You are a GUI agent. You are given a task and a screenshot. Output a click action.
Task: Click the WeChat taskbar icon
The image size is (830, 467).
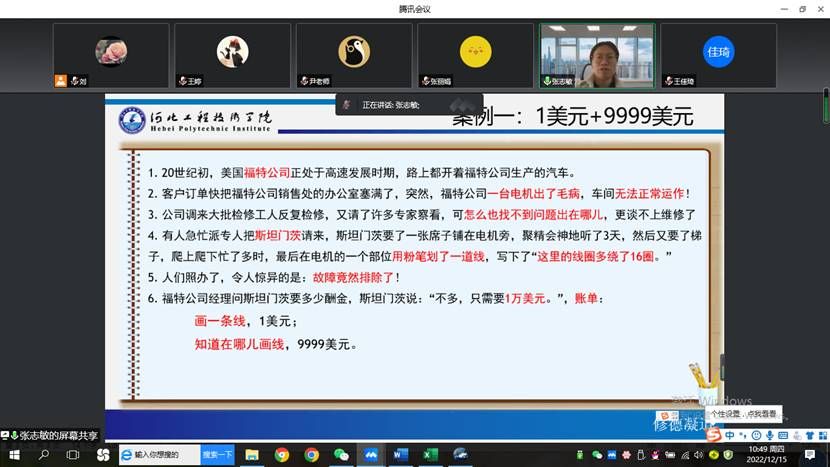[x=341, y=455]
